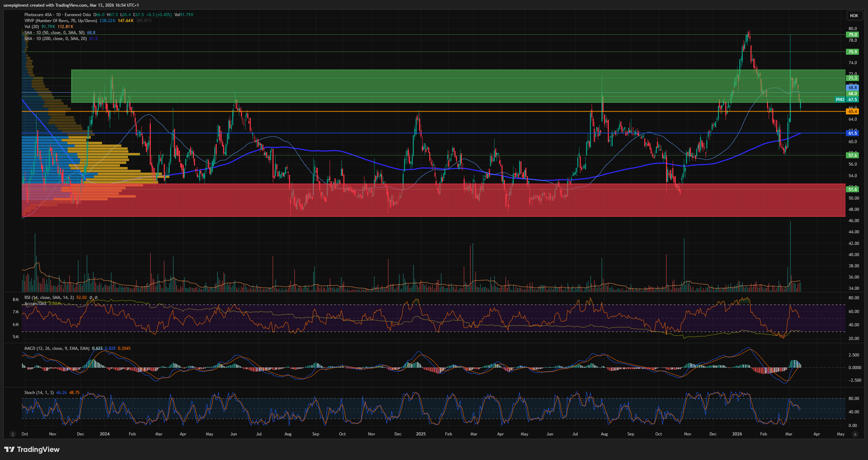Select the Vol (20) indicator legend
The width and height of the screenshot is (868, 460).
tap(32, 27)
